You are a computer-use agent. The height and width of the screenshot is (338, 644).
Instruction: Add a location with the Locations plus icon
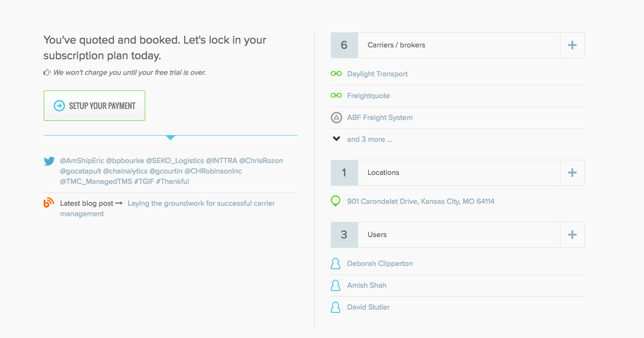(x=572, y=173)
